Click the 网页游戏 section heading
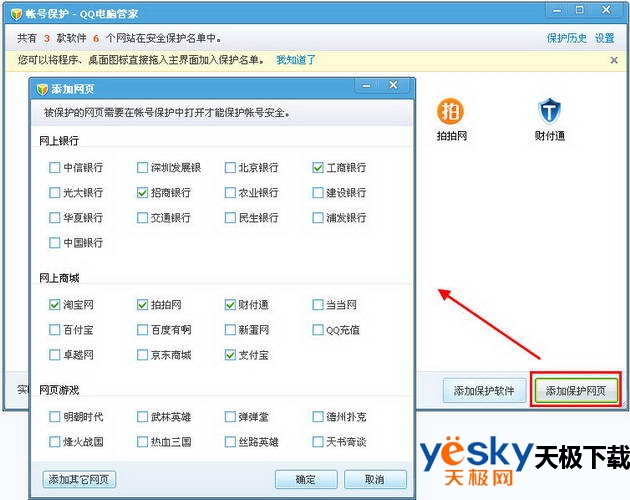This screenshot has width=630, height=500. [x=59, y=390]
